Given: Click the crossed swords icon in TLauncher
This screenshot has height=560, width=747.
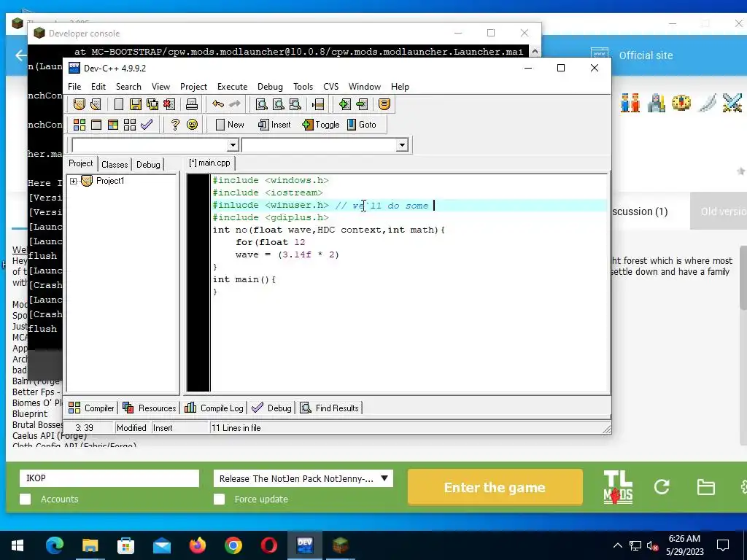Looking at the screenshot, I should coord(732,103).
